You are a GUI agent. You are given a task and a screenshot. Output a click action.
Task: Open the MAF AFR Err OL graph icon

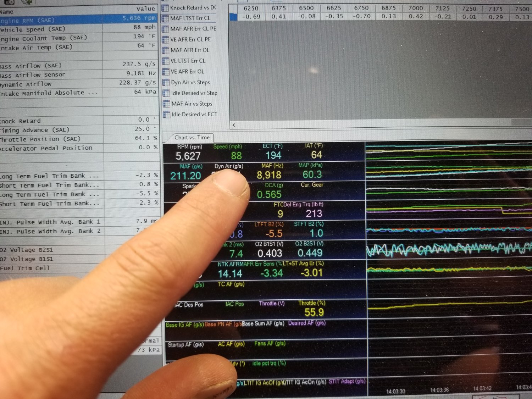pyautogui.click(x=166, y=50)
